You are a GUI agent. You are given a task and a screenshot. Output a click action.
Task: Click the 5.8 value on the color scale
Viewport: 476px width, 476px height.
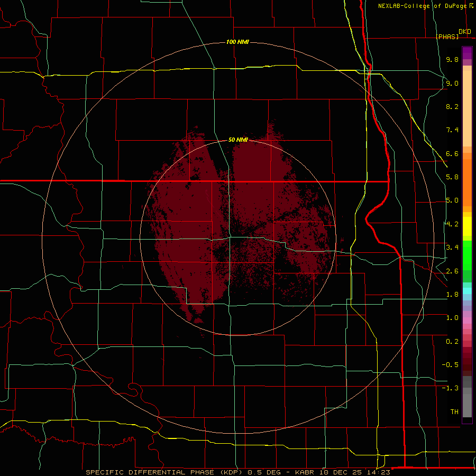[452, 177]
